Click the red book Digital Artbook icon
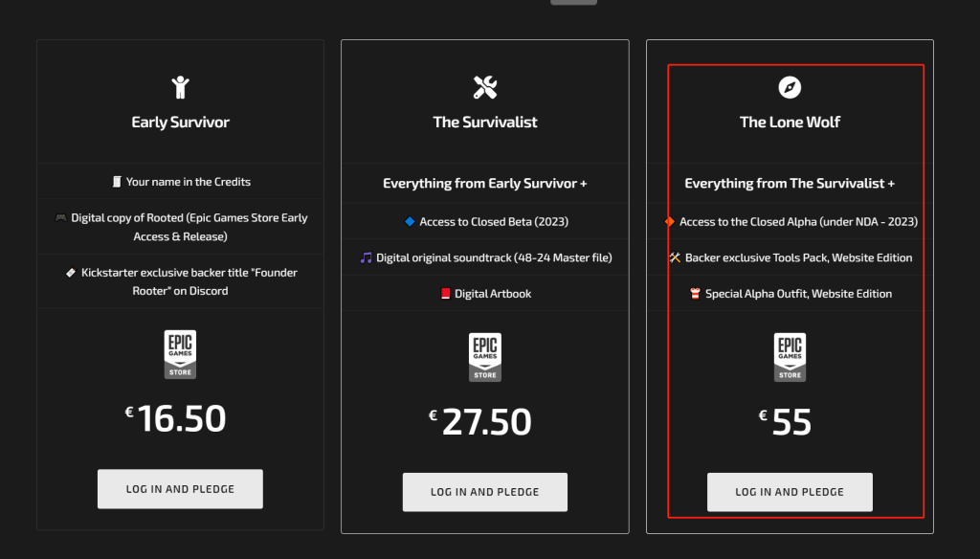Screen dimensions: 980x559 (445, 294)
